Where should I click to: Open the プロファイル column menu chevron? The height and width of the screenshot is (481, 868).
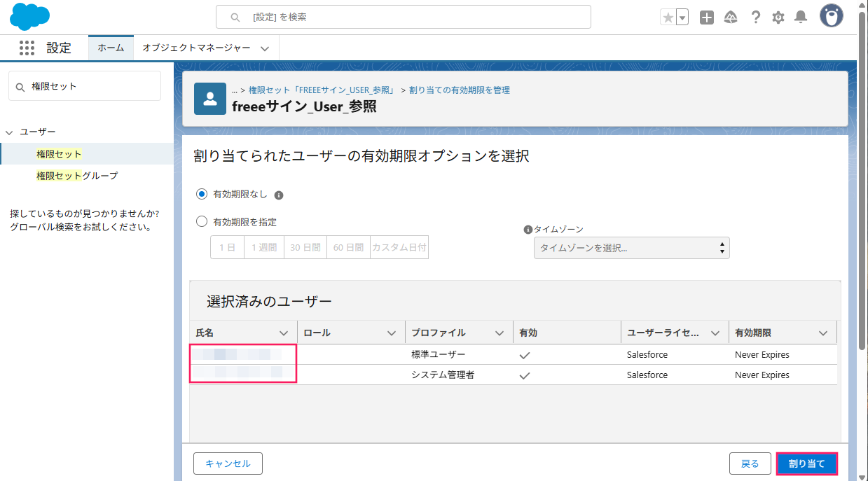500,333
